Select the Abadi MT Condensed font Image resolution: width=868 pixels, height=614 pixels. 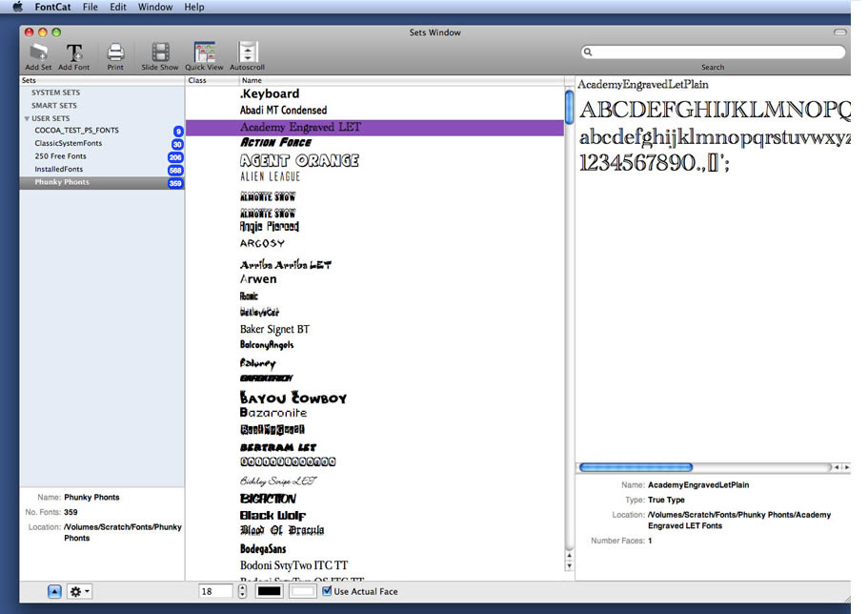pos(374,111)
